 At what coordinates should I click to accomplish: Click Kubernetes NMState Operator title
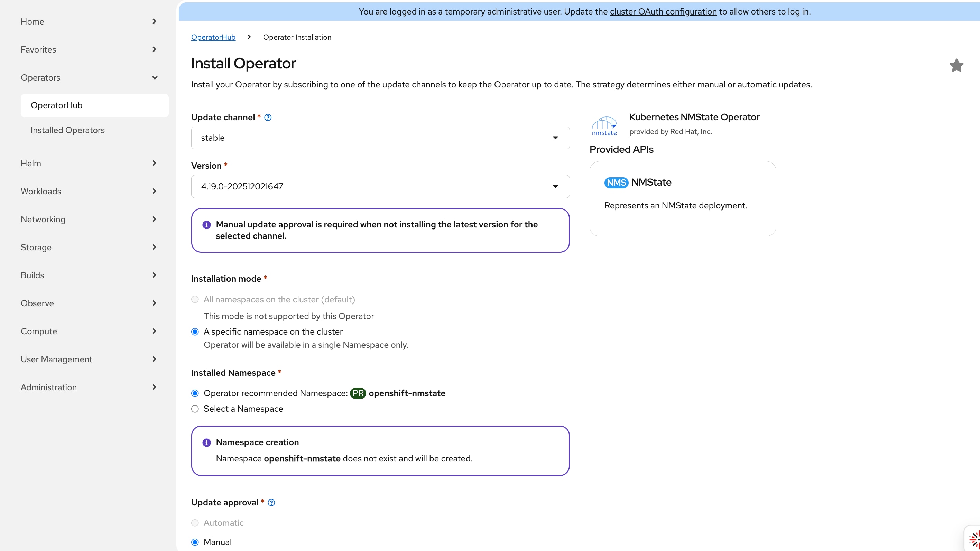click(694, 117)
